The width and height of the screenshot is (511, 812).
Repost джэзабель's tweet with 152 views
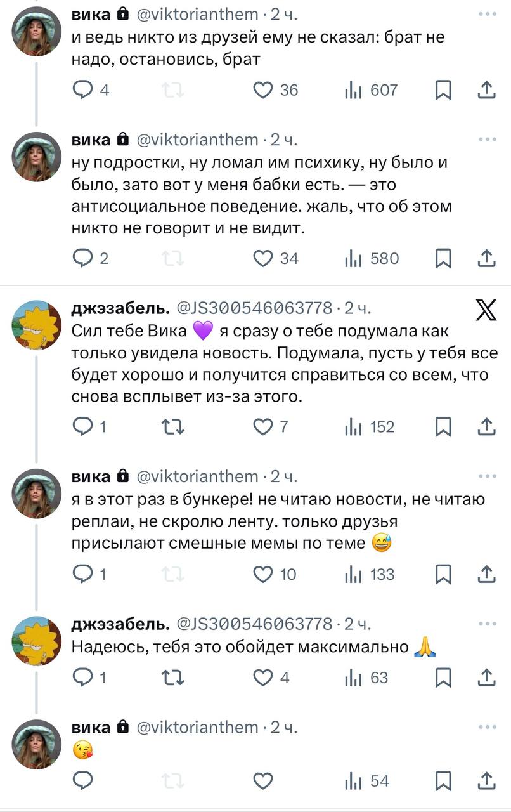[174, 427]
